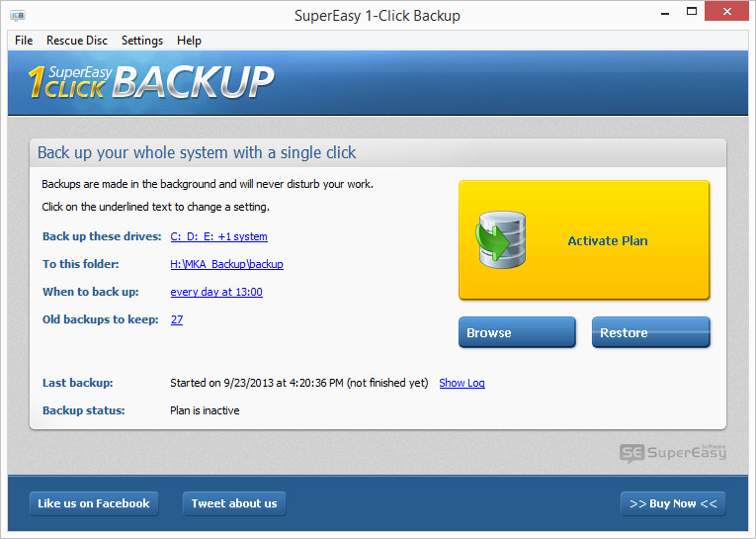Click the 1CB application icon in title bar
Viewport: 756px width, 539px height.
click(18, 16)
